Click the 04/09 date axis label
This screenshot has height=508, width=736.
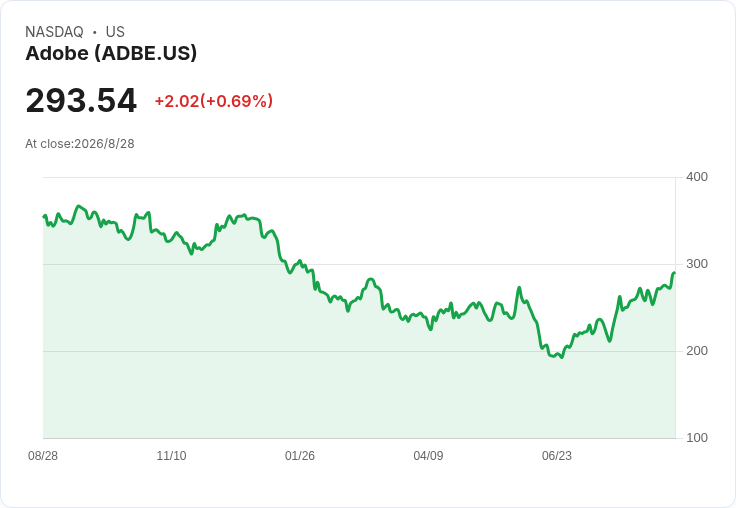pos(428,455)
